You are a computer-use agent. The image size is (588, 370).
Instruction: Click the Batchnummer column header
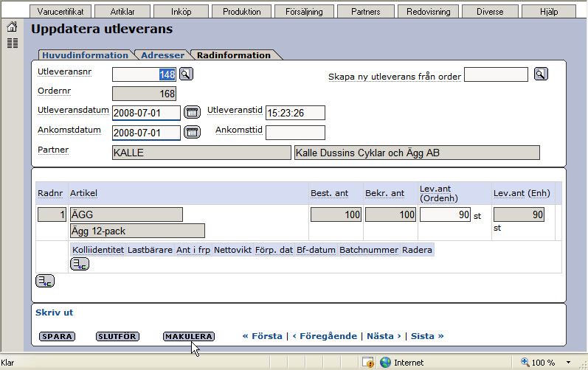[x=369, y=250]
